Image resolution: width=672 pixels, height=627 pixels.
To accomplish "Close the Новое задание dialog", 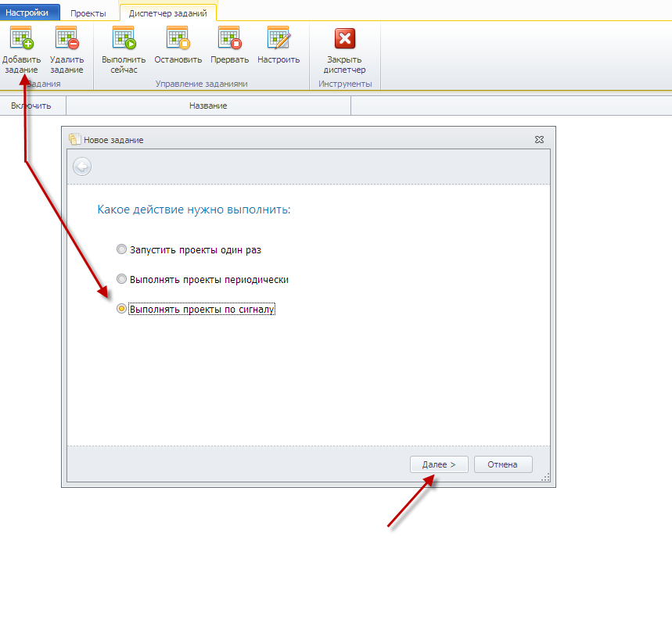I will [x=539, y=140].
